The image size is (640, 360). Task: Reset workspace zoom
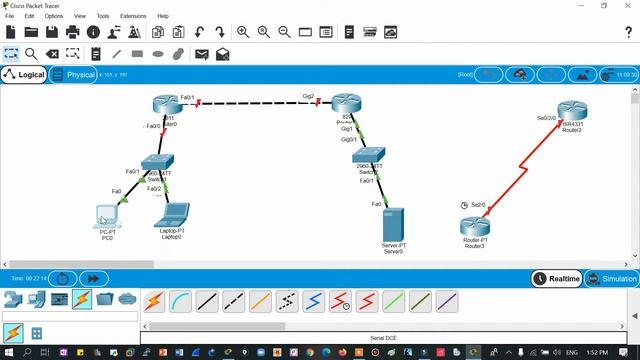point(264,32)
